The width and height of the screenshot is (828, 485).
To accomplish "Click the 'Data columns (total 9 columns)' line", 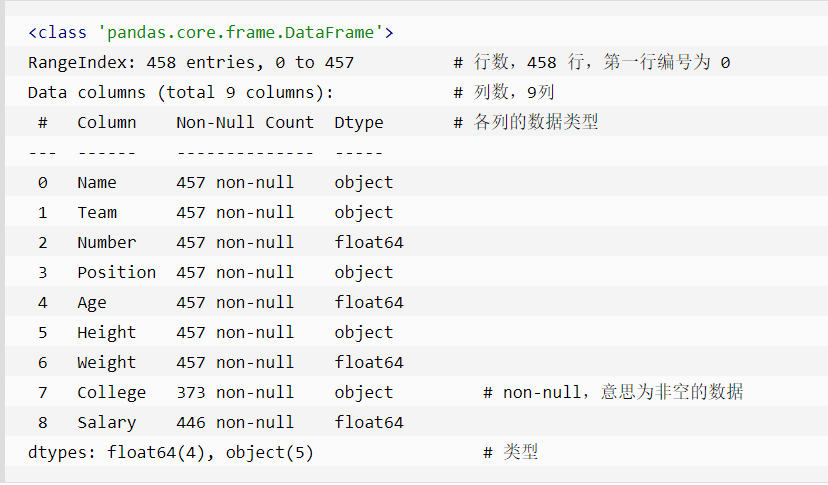I will pos(180,92).
